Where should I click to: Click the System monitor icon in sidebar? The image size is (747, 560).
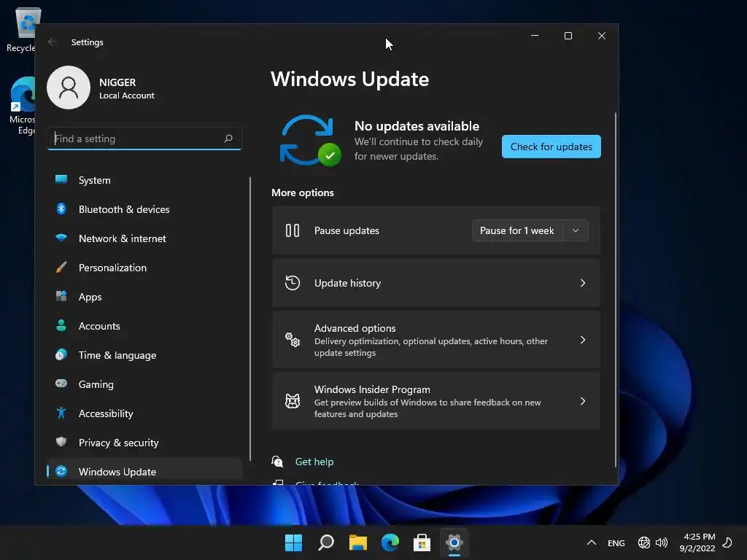(x=61, y=179)
